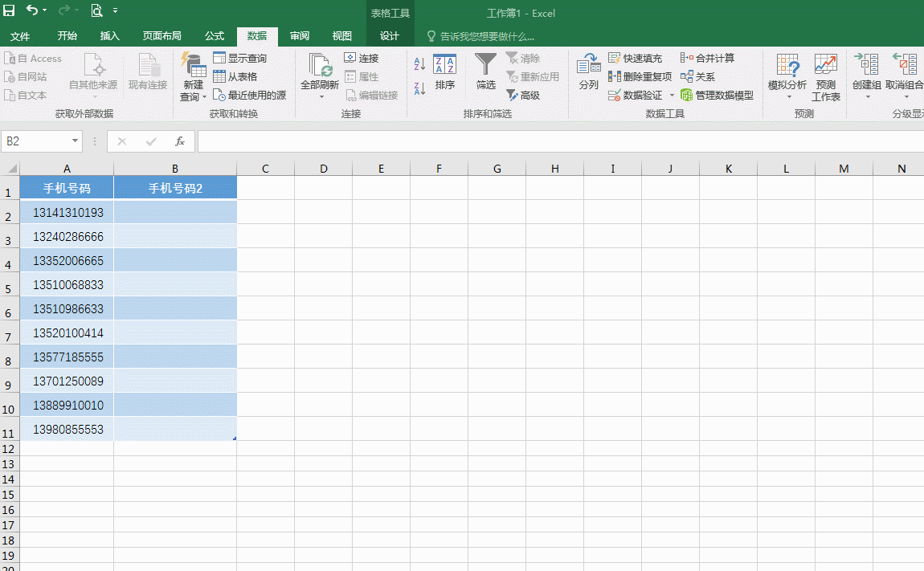Open 创建组 group dropdown
The width and height of the screenshot is (924, 571).
click(x=867, y=75)
